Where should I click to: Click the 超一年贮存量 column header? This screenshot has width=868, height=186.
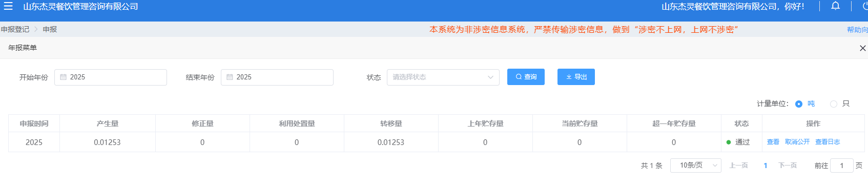pyautogui.click(x=674, y=123)
